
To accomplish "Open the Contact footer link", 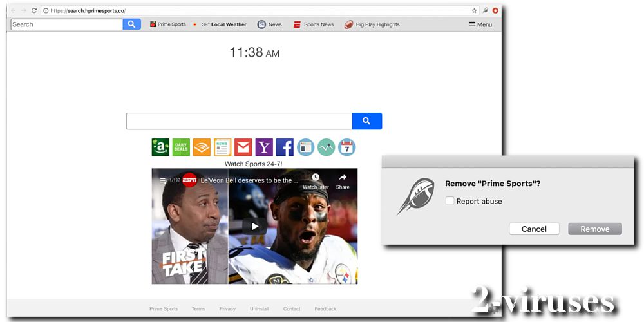I will pyautogui.click(x=292, y=309).
